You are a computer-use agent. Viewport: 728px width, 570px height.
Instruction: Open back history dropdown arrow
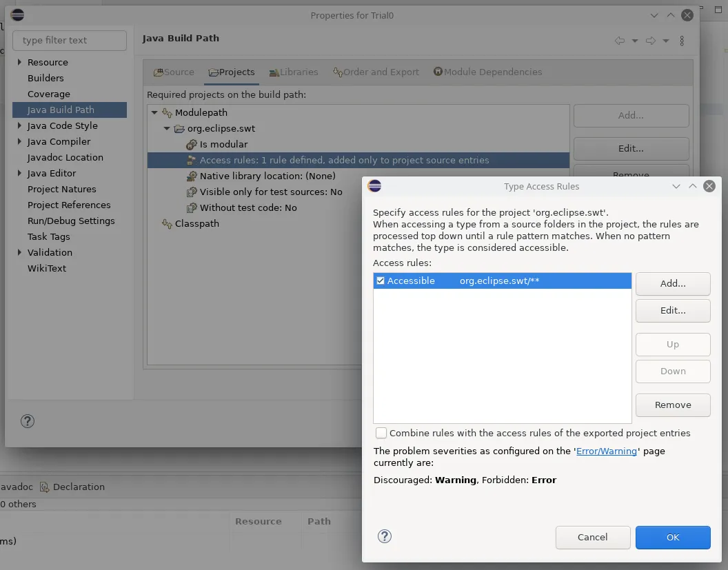coord(635,41)
